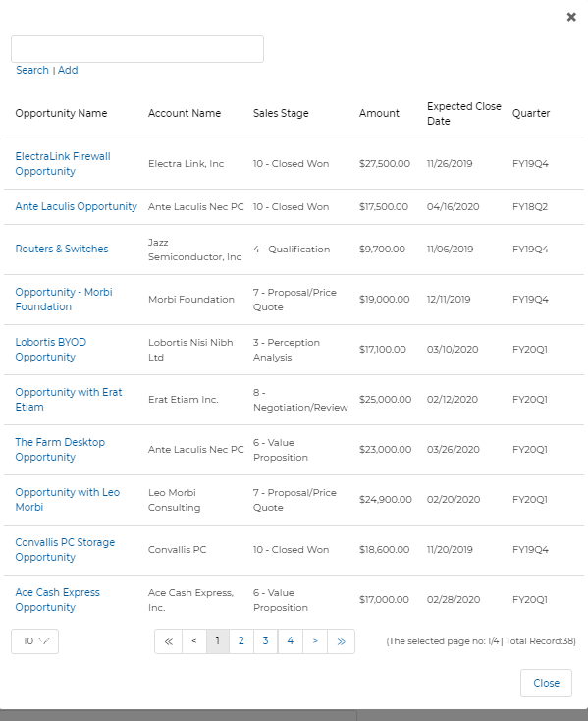Screen dimensions: 588x721
Task: Click the amount $23,000.00
Action: [386, 450]
